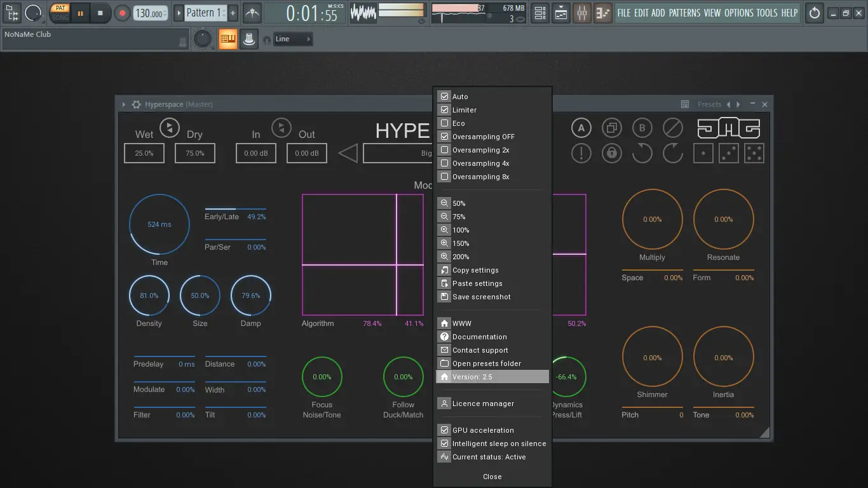This screenshot has height=488, width=868.
Task: Disable the Limiter checkbox
Action: [445, 110]
